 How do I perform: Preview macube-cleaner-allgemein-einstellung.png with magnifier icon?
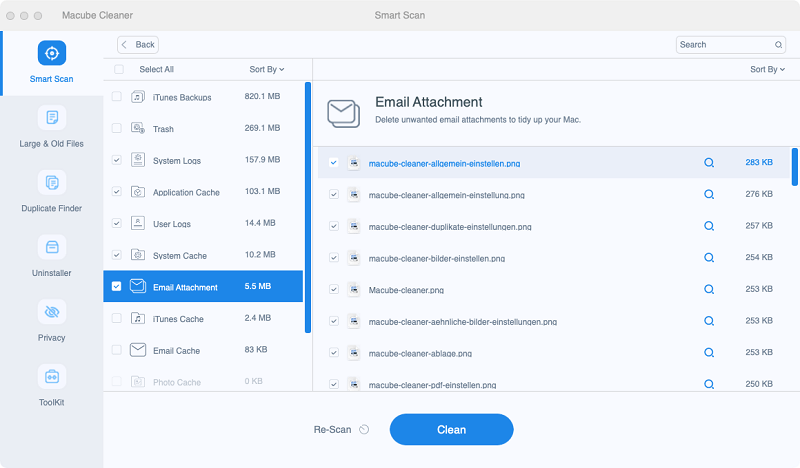pyautogui.click(x=709, y=194)
